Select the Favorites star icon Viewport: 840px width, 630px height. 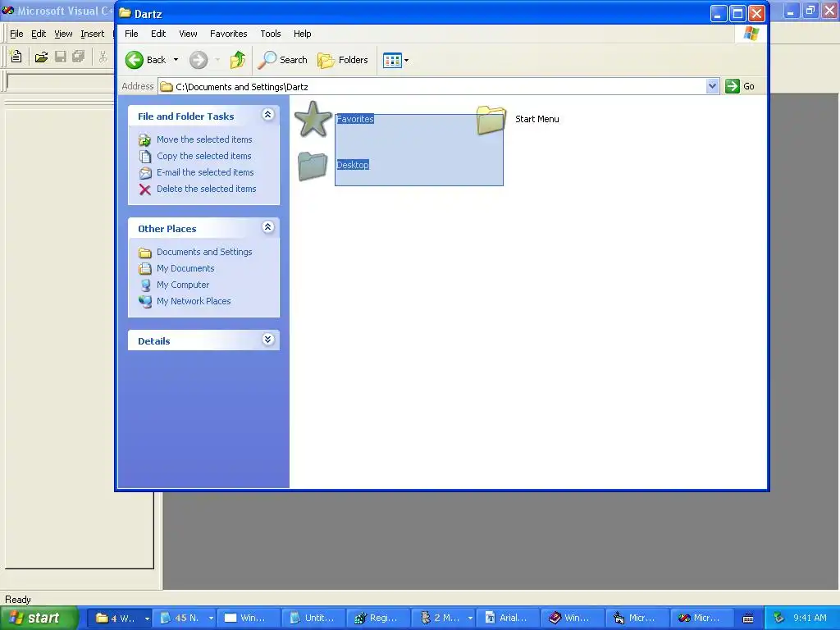[x=313, y=120]
